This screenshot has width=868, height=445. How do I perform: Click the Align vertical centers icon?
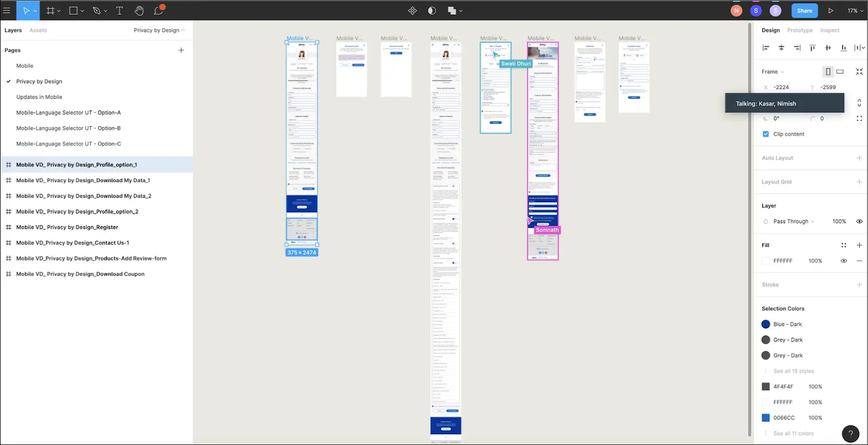(x=828, y=48)
